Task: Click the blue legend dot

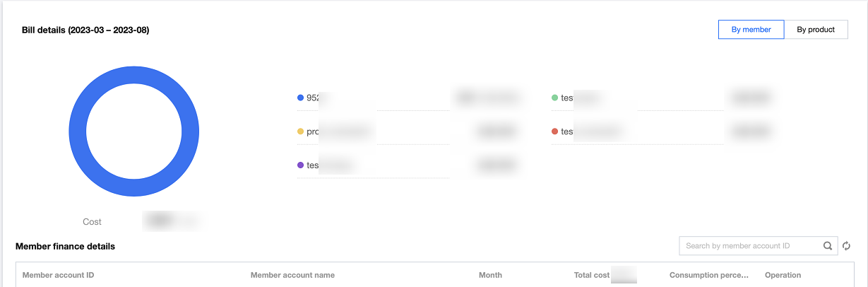Action: coord(301,98)
